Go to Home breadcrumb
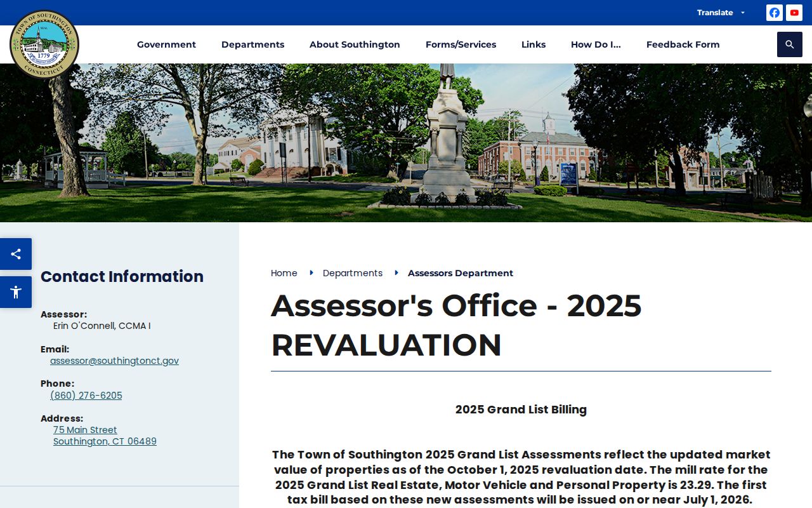This screenshot has width=812, height=508. (x=284, y=273)
